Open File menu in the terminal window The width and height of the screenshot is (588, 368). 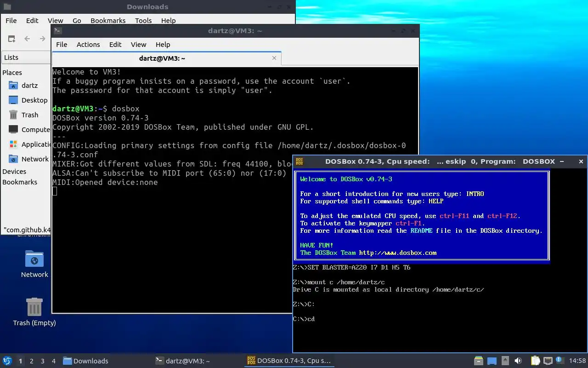click(x=62, y=44)
